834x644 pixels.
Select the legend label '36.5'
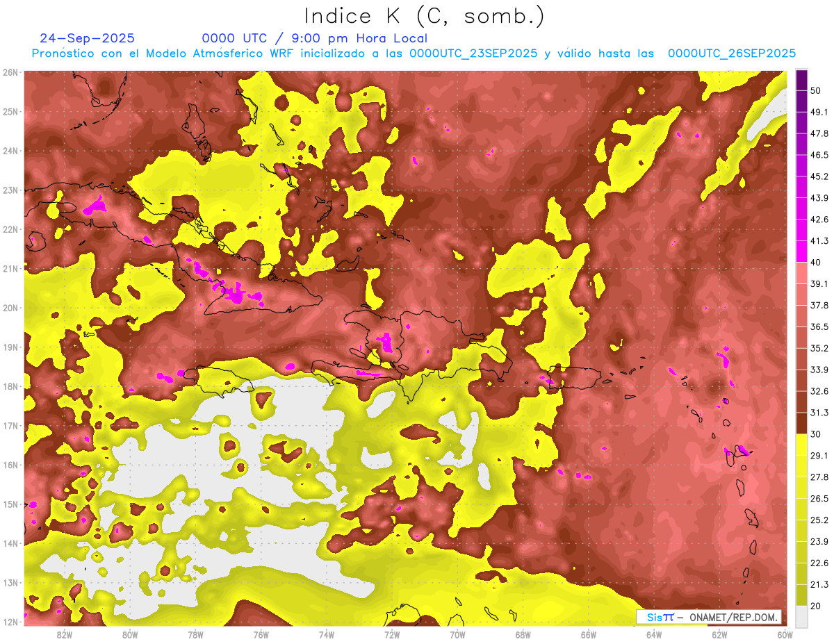[819, 327]
